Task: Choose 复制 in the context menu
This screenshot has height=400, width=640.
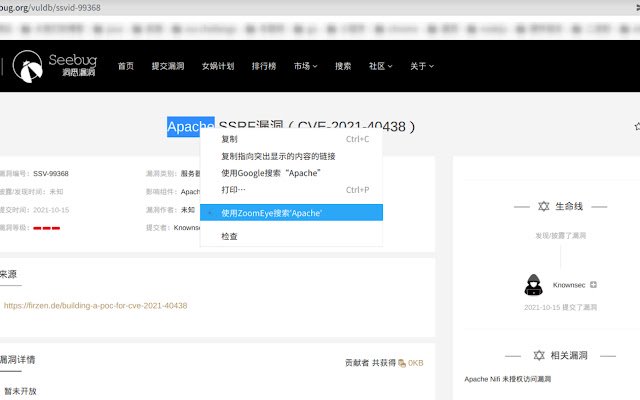Action: 291,139
